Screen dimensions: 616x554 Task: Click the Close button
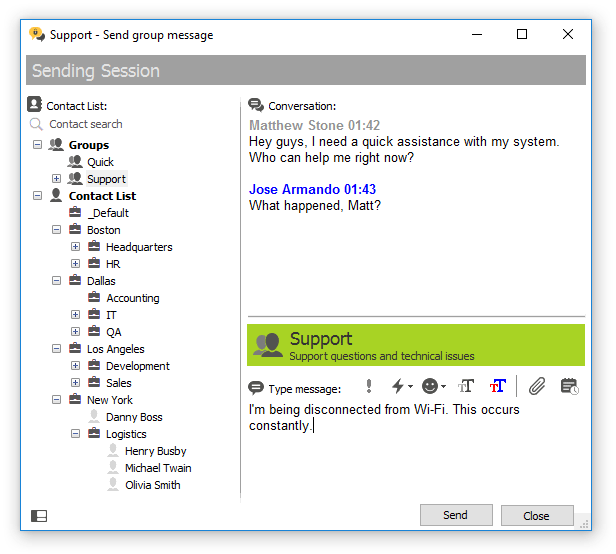coord(537,515)
